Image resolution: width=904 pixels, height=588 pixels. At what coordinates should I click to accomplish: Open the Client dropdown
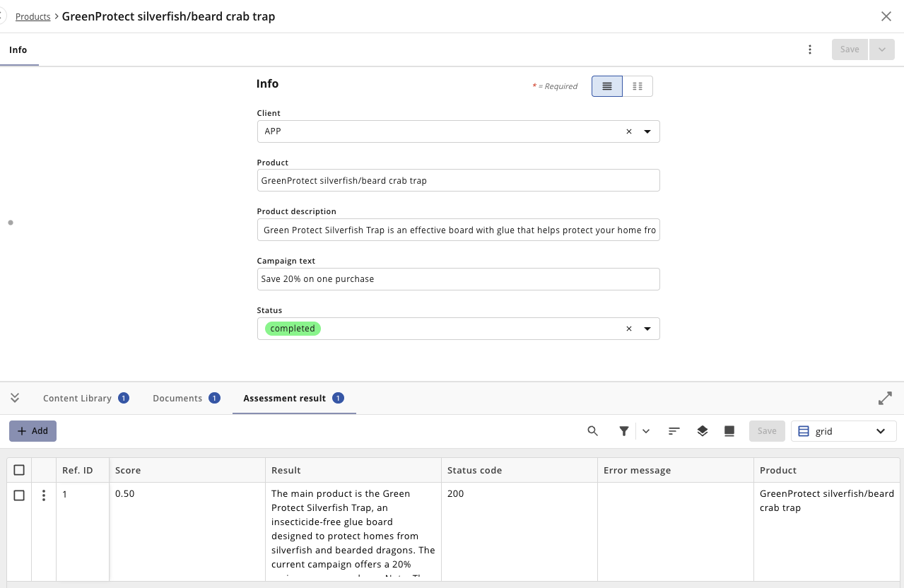point(647,131)
